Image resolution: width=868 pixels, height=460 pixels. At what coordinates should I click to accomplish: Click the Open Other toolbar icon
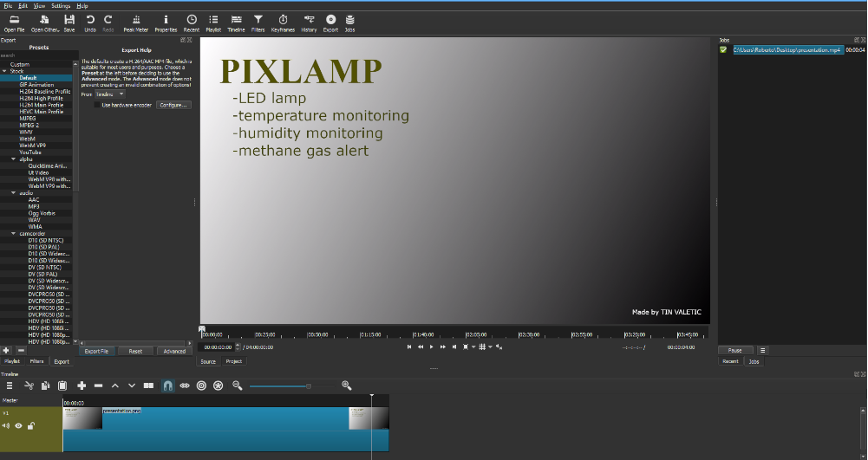tap(45, 23)
